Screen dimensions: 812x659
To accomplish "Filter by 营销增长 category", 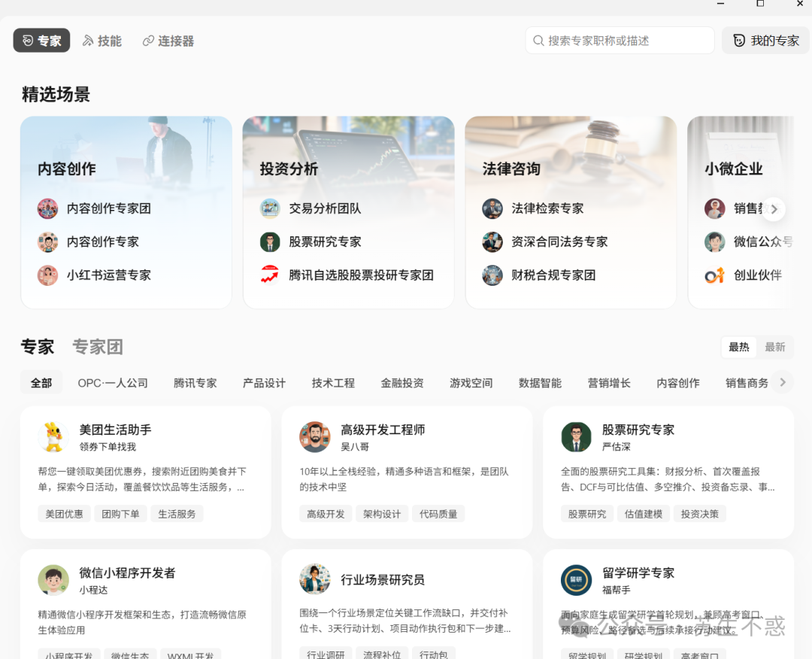I will pyautogui.click(x=609, y=383).
